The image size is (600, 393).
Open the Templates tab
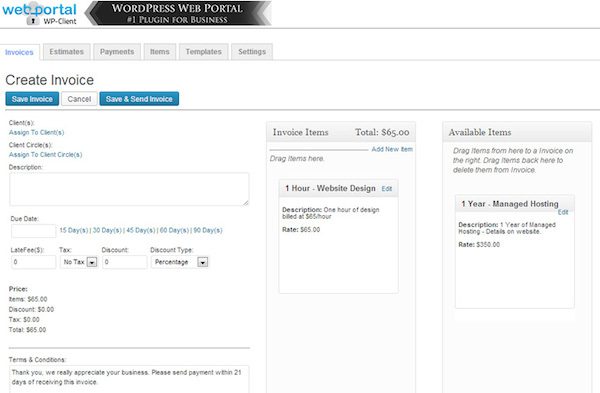click(204, 52)
